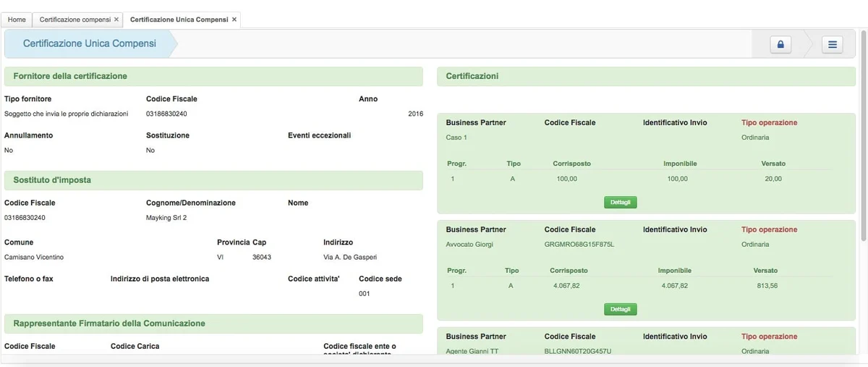
Task: Click the Certificazione Unica Compensi breadcrumb
Action: click(90, 44)
